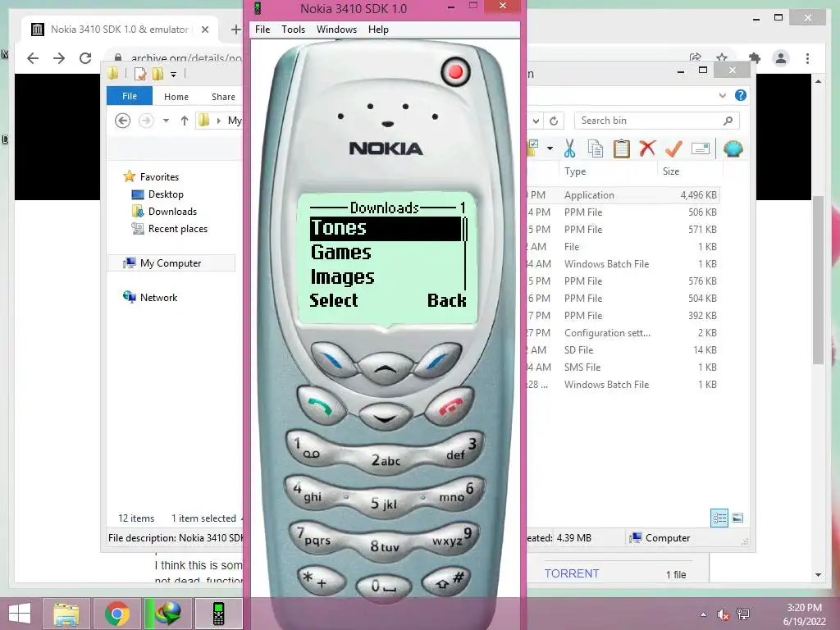
Task: Switch to Home tab in Explorer ribbon
Action: pyautogui.click(x=176, y=97)
